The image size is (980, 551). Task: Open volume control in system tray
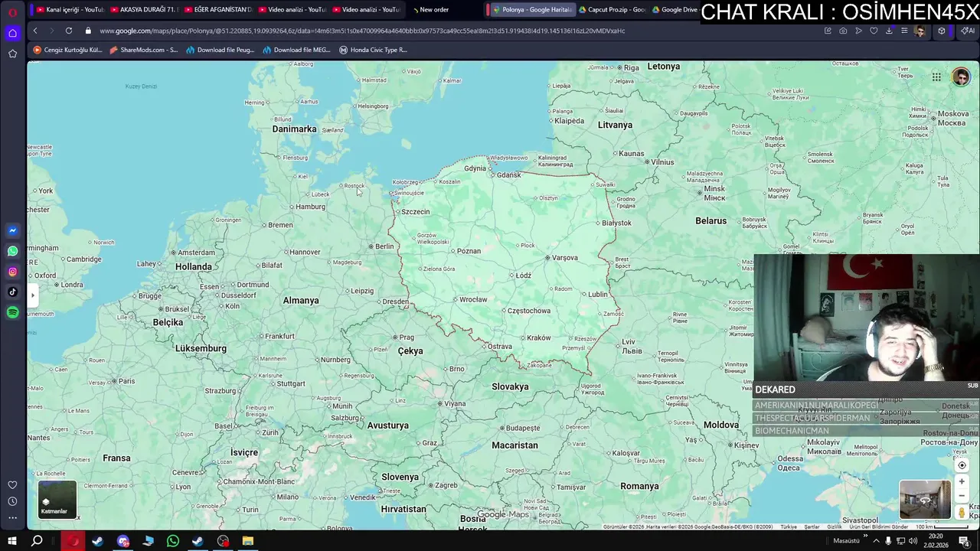pyautogui.click(x=913, y=541)
